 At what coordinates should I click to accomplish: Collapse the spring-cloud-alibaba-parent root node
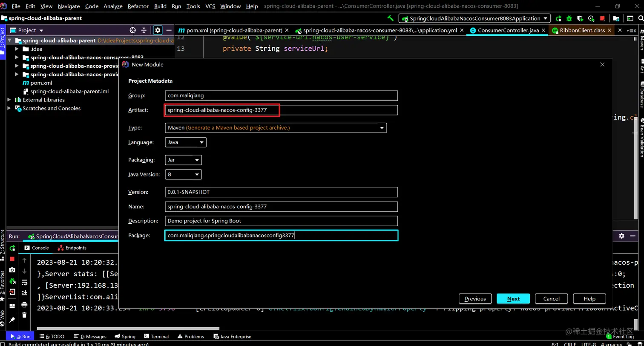click(x=9, y=40)
